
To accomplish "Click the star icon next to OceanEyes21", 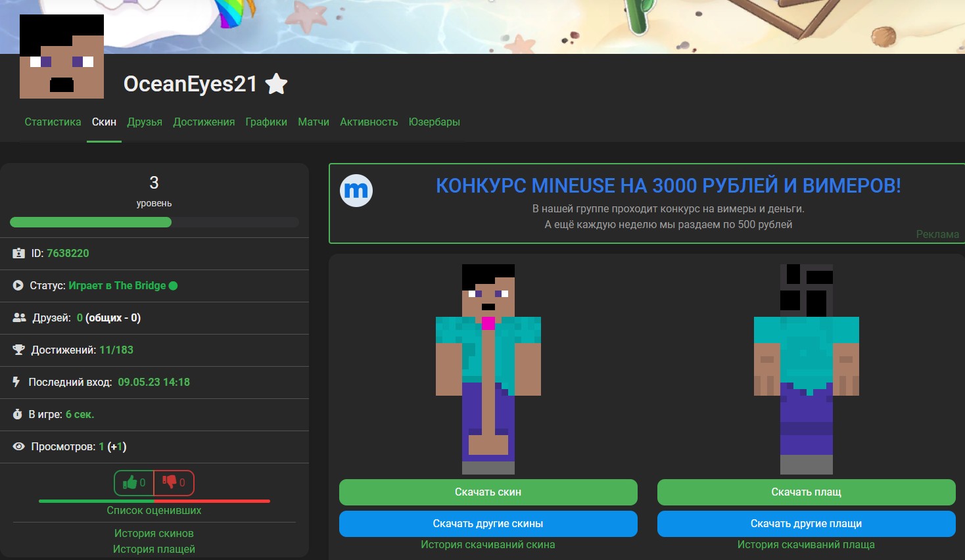I will coord(276,84).
